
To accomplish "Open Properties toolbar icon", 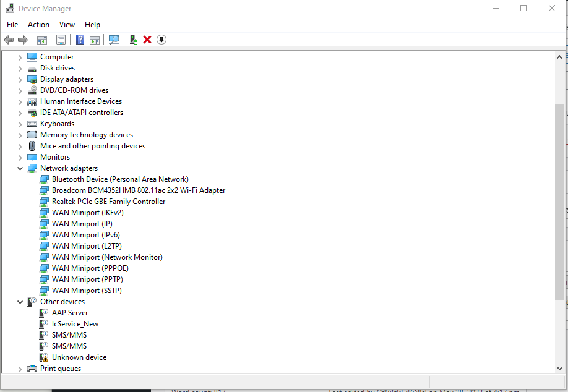I will [61, 40].
